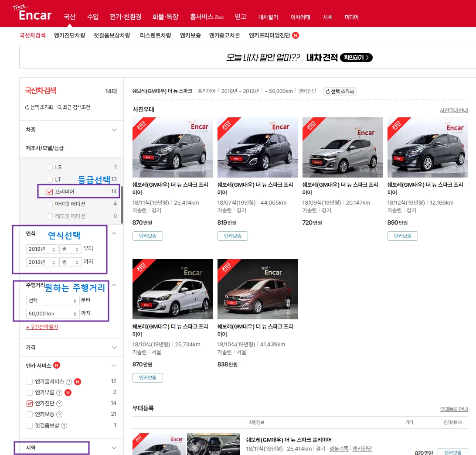Screen dimensions: 476x455
Task: Open the 홈서비스 Beta menu
Action: coord(207,17)
